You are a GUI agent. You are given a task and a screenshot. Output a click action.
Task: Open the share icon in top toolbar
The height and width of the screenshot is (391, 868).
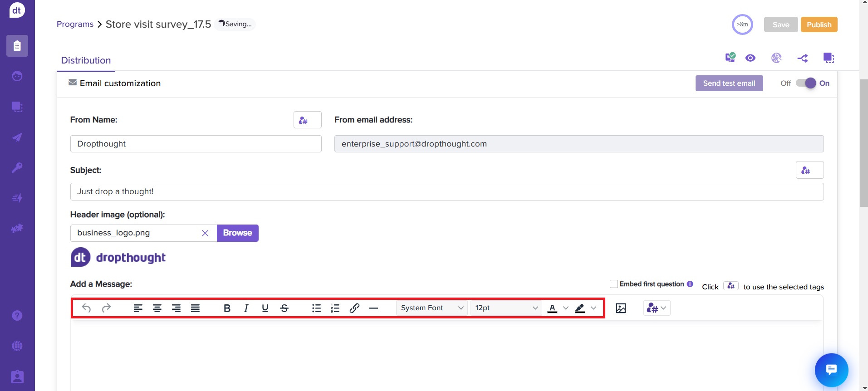click(802, 58)
